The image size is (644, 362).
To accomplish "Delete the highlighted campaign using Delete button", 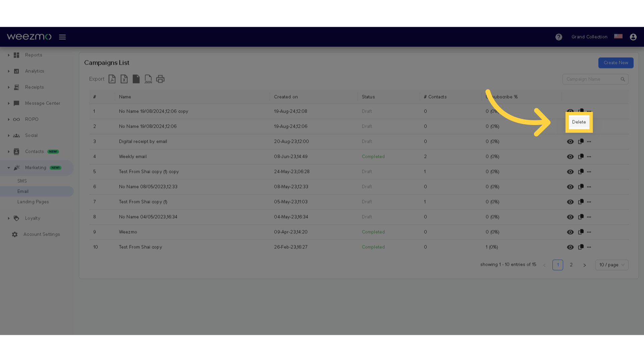I will [579, 122].
